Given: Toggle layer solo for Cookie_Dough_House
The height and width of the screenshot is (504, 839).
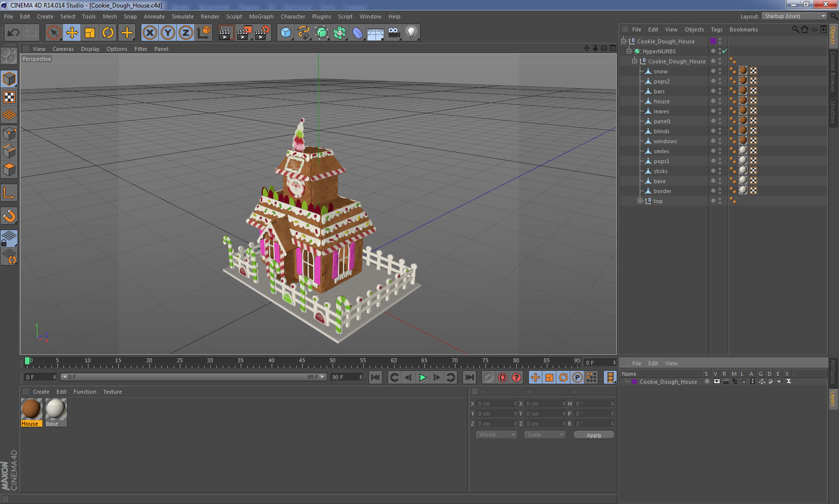Looking at the screenshot, I should pos(707,381).
